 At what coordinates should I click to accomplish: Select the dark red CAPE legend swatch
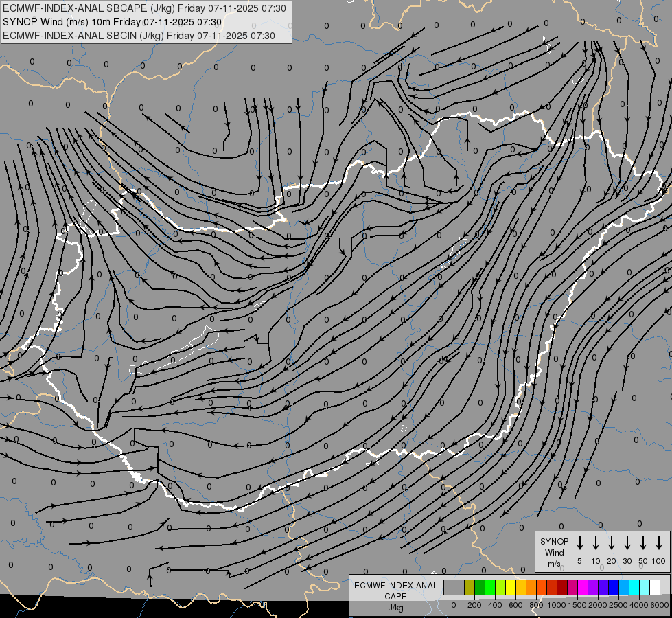[x=563, y=587]
